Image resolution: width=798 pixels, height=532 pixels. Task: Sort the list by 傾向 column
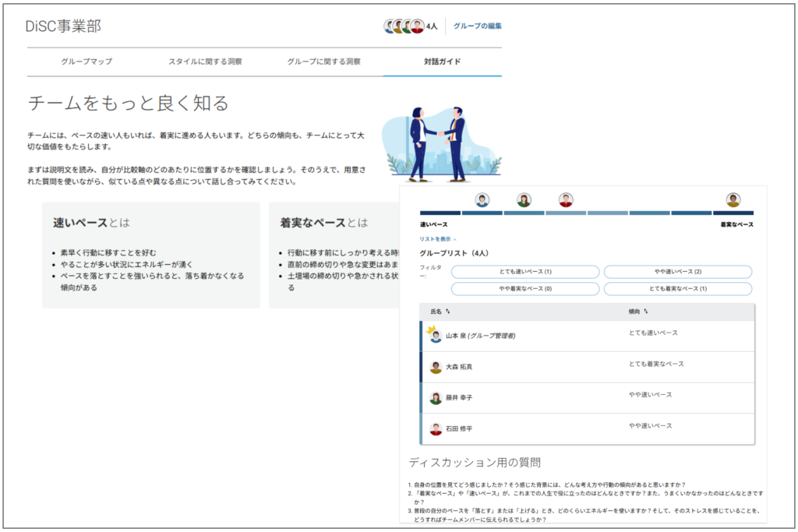(639, 312)
